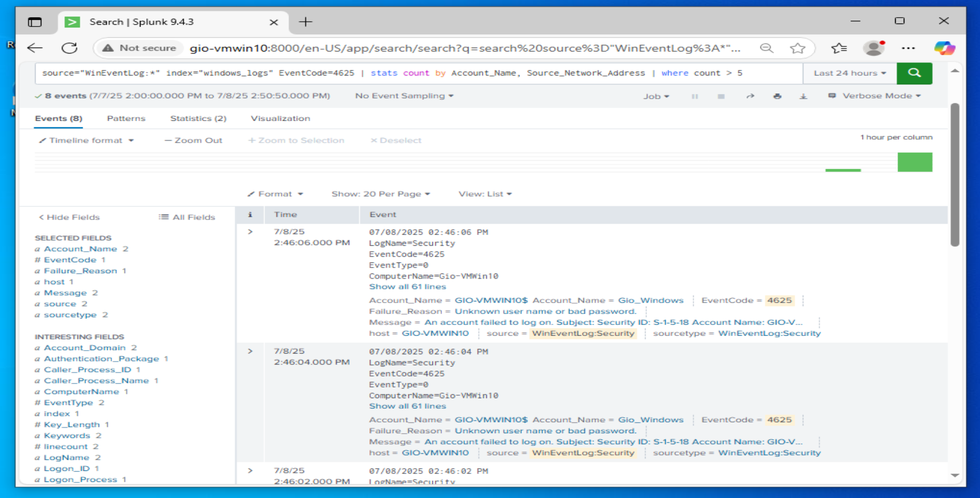This screenshot has height=498, width=980.
Task: Open browser zoom magnifier icon
Action: pyautogui.click(x=767, y=48)
